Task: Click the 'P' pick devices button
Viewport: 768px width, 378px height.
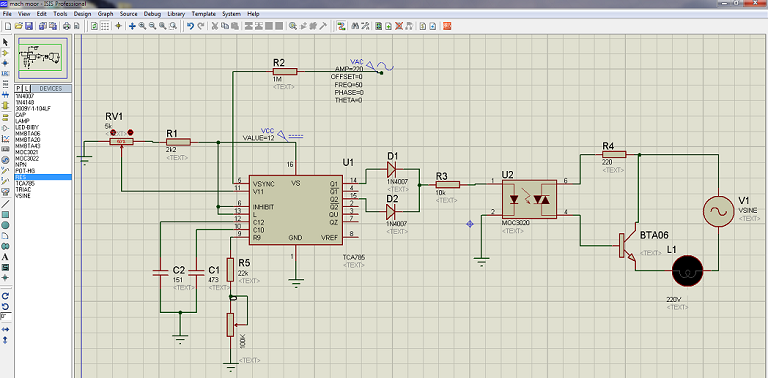Action: (x=19, y=89)
